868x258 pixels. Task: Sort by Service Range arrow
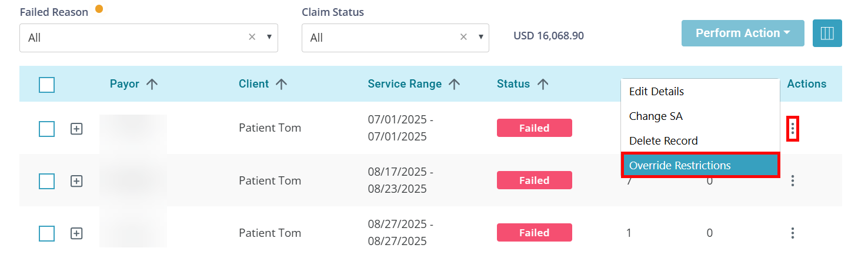click(x=454, y=84)
